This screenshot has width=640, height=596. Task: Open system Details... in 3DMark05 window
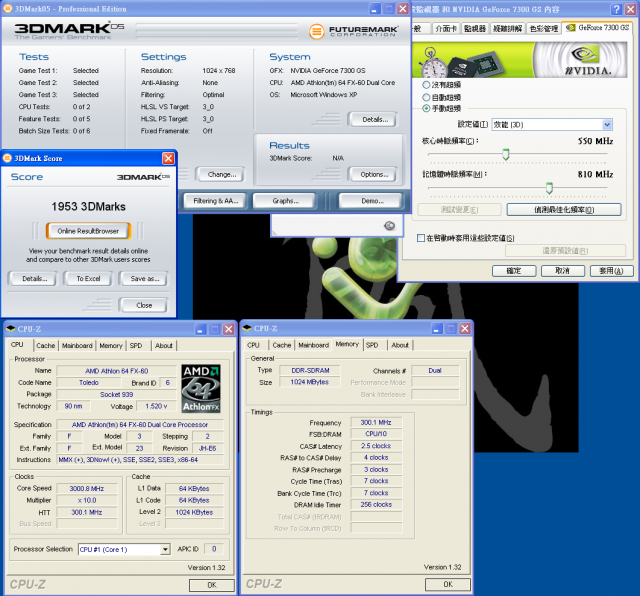(x=374, y=120)
